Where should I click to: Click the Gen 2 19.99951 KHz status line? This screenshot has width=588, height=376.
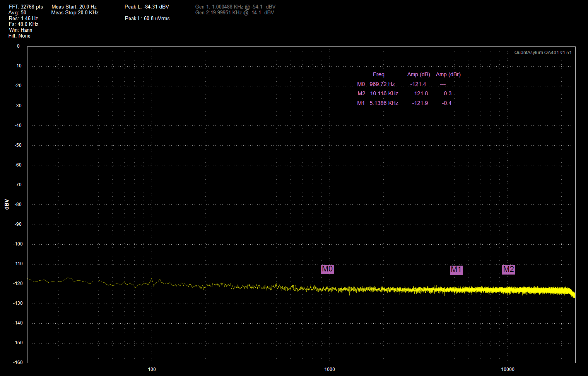(235, 13)
